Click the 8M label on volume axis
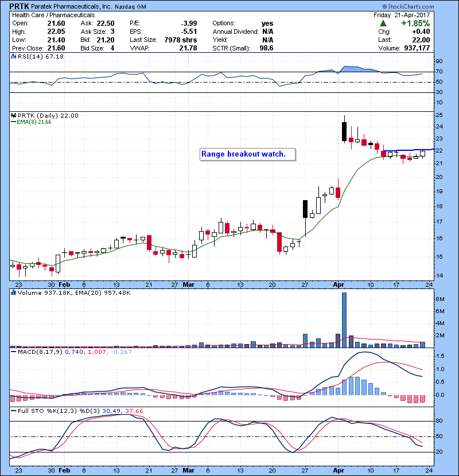The width and height of the screenshot is (459, 476). point(440,299)
